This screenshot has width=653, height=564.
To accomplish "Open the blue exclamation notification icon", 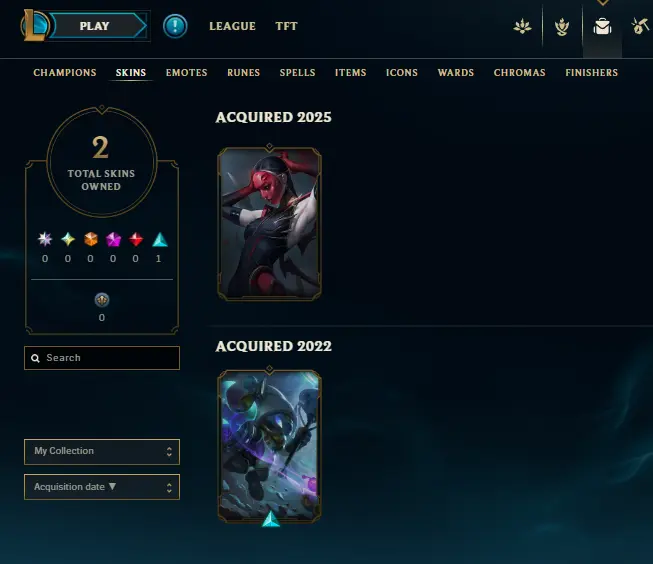I will point(175,26).
